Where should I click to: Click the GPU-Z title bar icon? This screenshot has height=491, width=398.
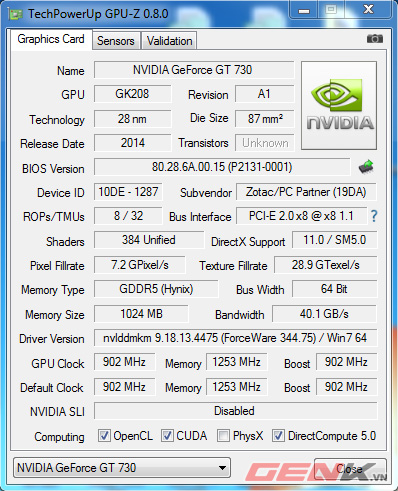coord(15,14)
